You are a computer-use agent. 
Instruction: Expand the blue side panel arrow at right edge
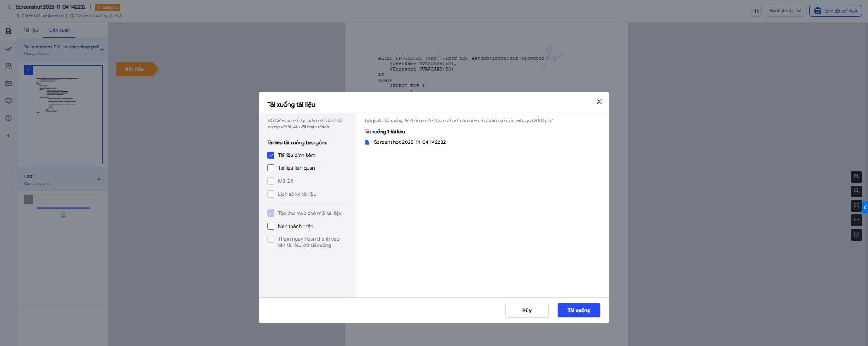click(865, 207)
